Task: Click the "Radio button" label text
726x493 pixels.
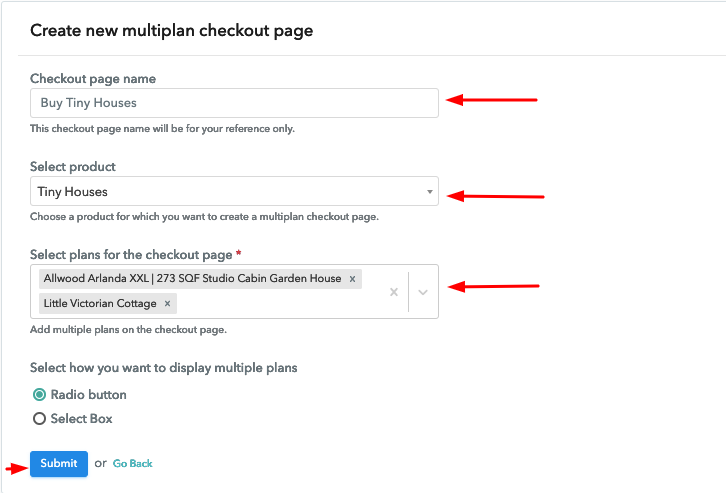Action: click(x=88, y=394)
